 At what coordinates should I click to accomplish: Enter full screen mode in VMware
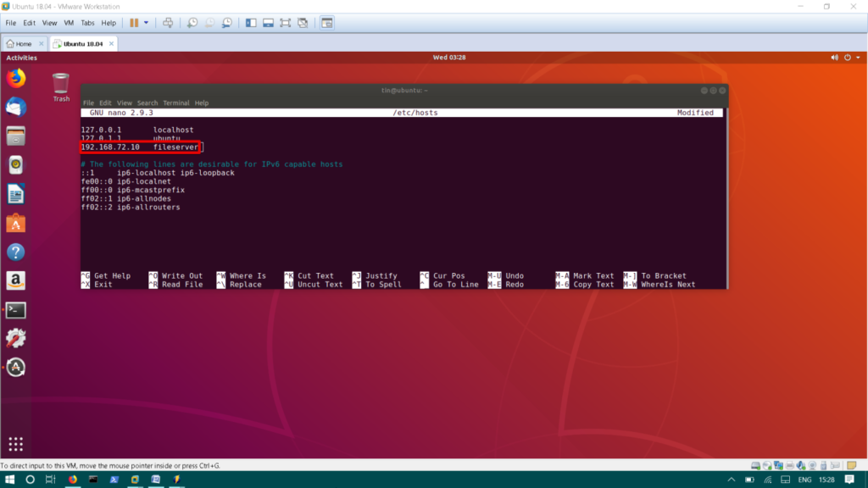point(285,23)
